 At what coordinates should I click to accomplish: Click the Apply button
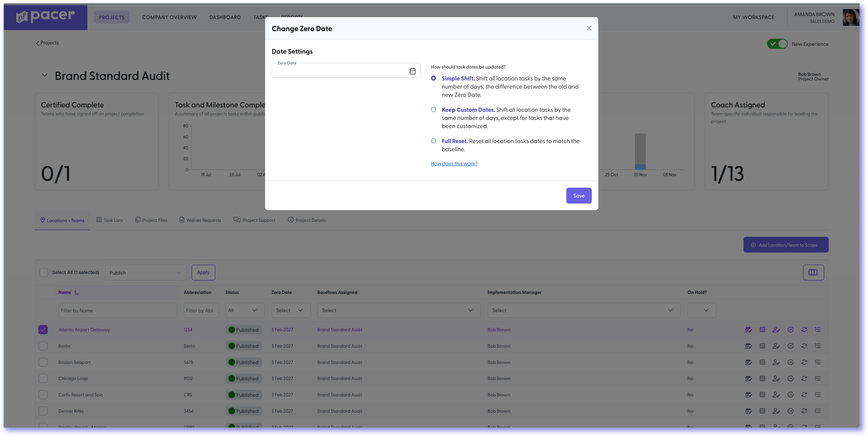coord(203,272)
